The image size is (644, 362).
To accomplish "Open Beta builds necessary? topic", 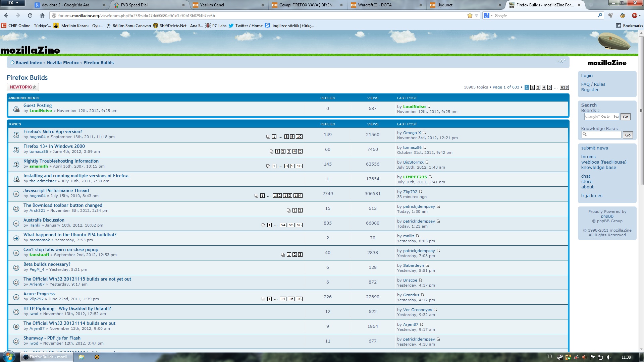I will point(47,264).
